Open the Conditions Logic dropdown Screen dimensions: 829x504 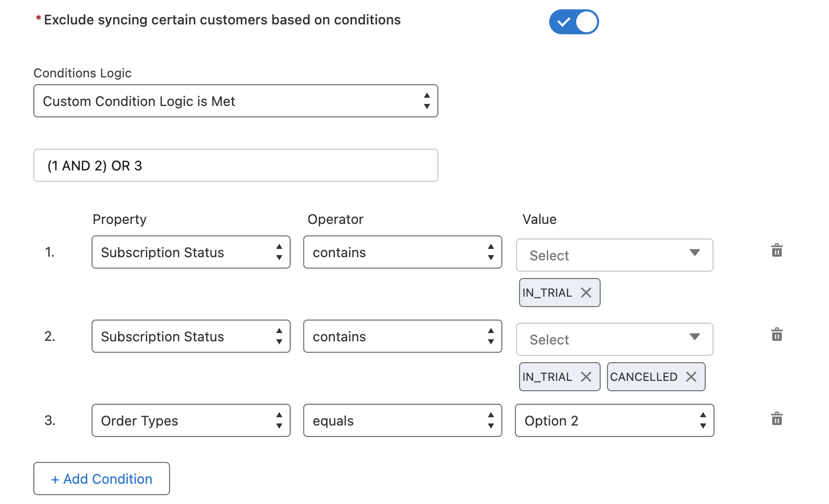click(x=236, y=101)
